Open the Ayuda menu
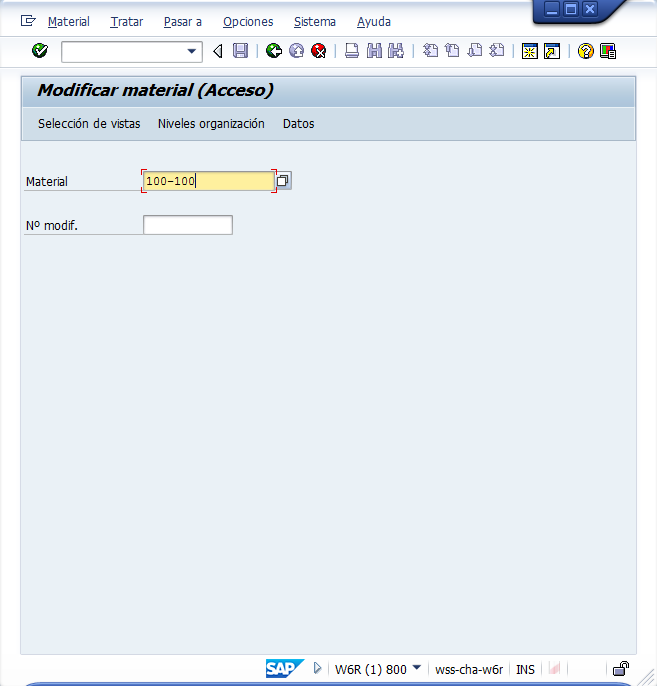The image size is (657, 686). [374, 21]
